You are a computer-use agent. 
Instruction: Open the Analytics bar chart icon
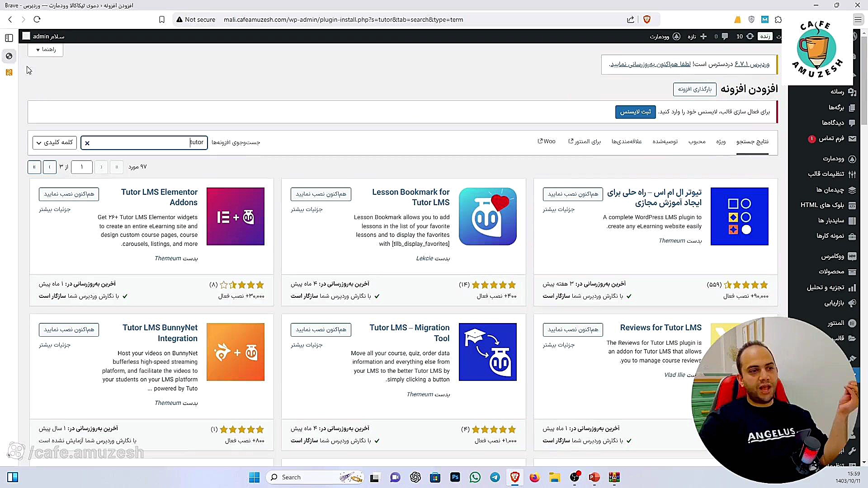pos(852,288)
